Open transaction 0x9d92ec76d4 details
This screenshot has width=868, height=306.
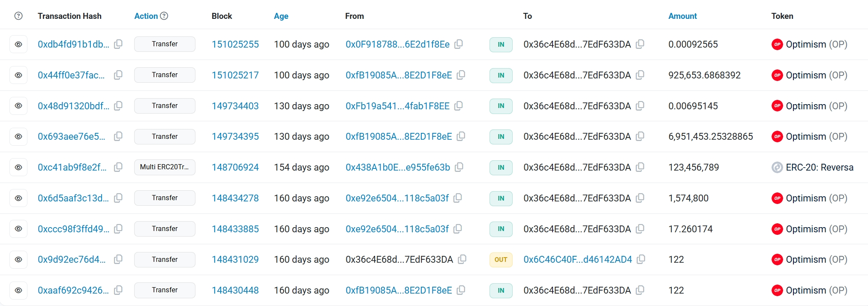click(x=72, y=259)
